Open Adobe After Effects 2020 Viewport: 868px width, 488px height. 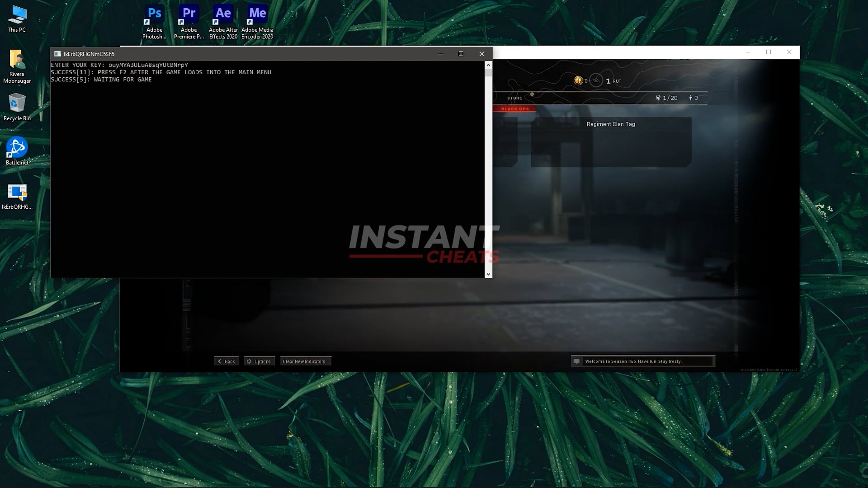(223, 14)
